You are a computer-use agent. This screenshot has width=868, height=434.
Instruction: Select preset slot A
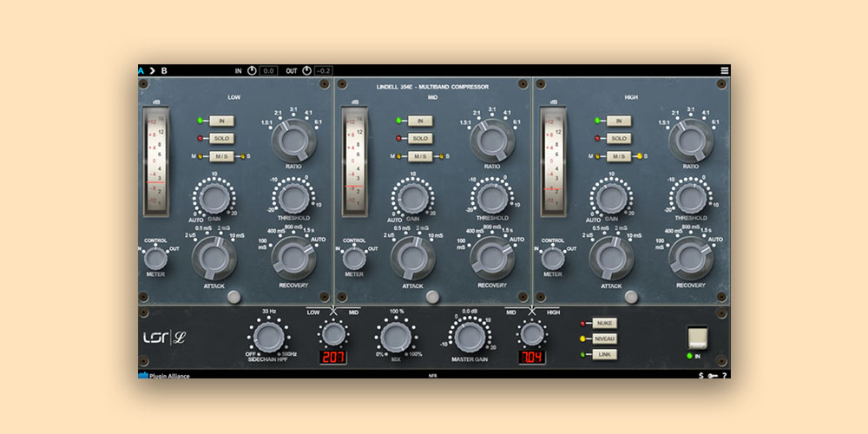point(141,70)
